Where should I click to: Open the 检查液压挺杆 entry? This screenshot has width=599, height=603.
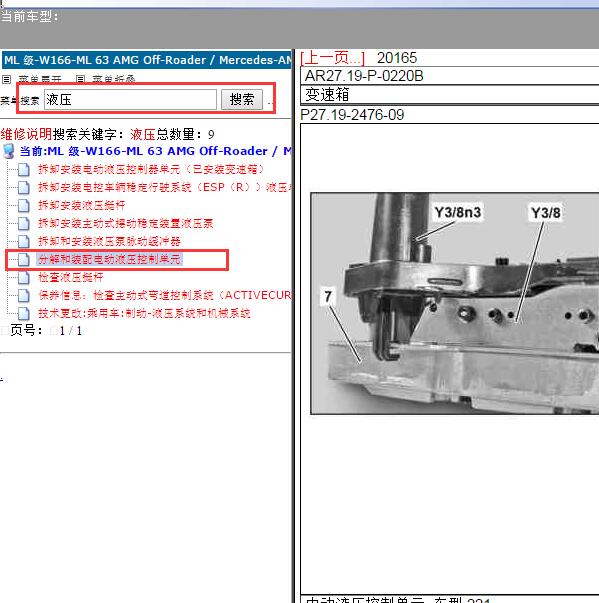pyautogui.click(x=71, y=277)
